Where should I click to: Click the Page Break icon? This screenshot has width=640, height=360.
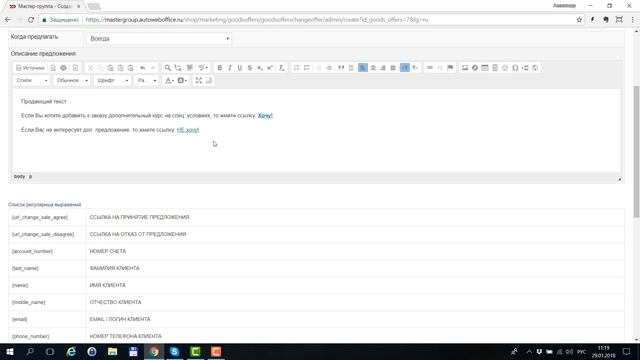click(x=525, y=68)
